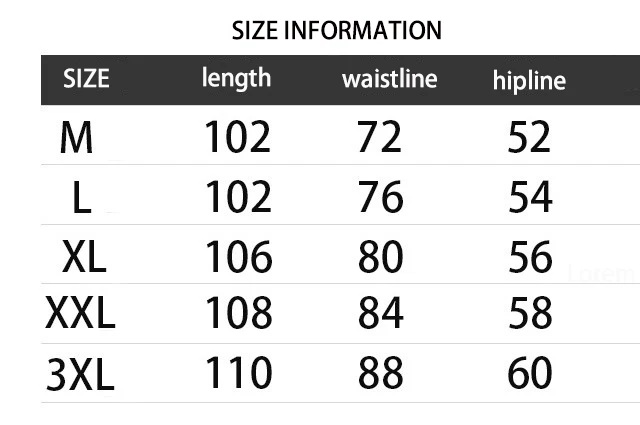Click length value 108

point(238,315)
